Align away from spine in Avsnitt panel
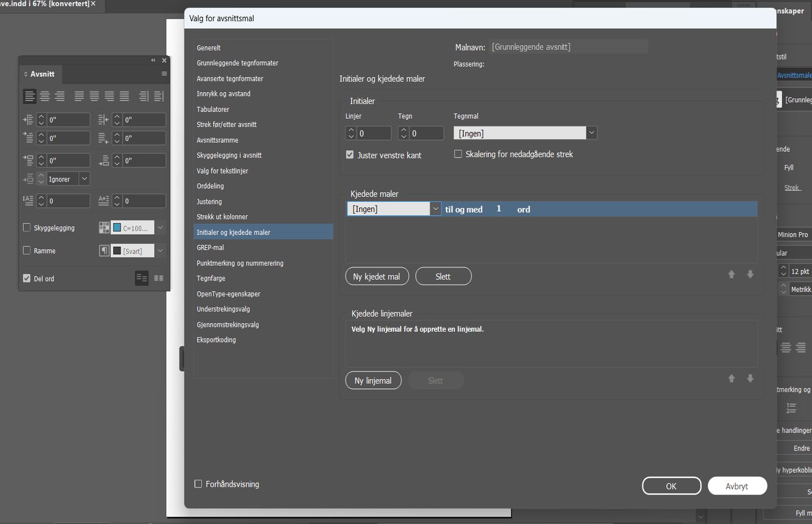Image resolution: width=812 pixels, height=524 pixels. [159, 96]
